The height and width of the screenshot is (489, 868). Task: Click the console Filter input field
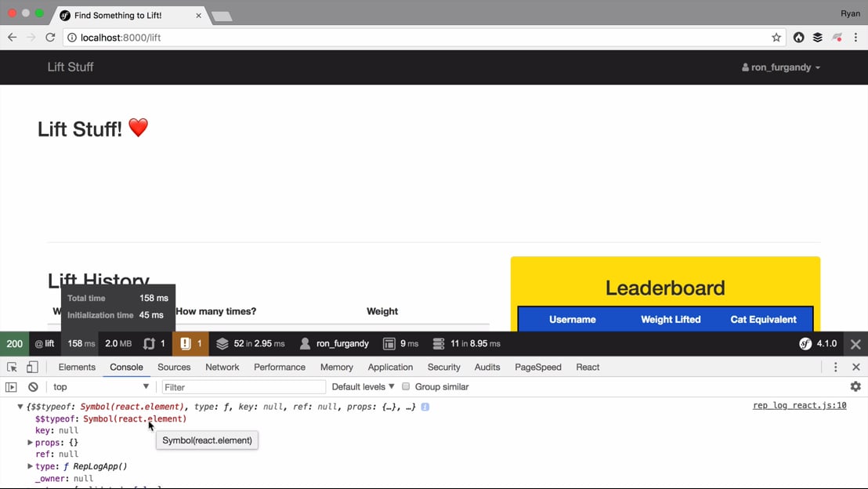[244, 386]
